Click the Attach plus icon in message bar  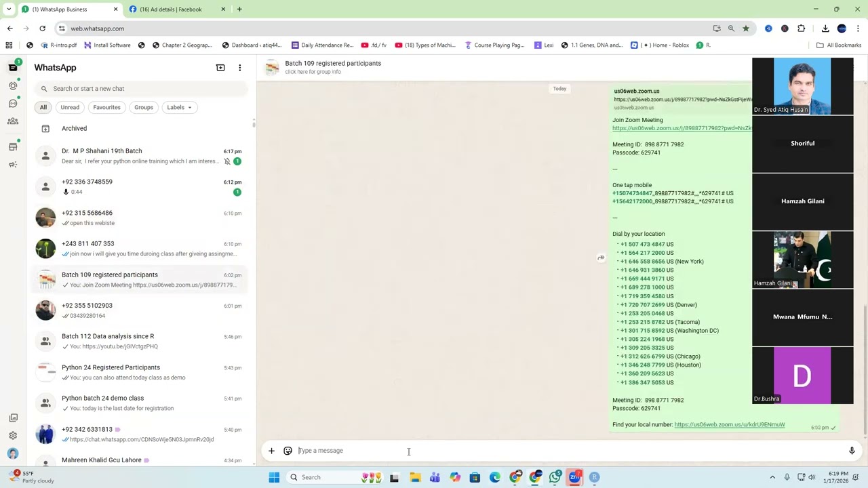tap(271, 451)
